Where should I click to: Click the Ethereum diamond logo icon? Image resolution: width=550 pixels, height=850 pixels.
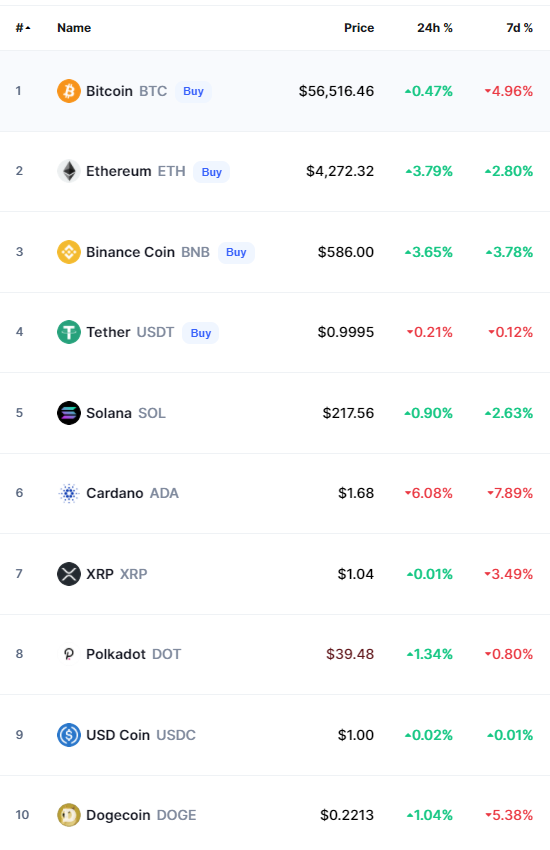pos(69,171)
